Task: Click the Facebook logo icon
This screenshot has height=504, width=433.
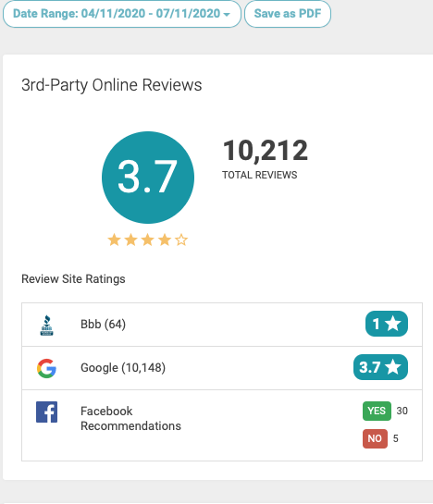Action: (x=46, y=412)
